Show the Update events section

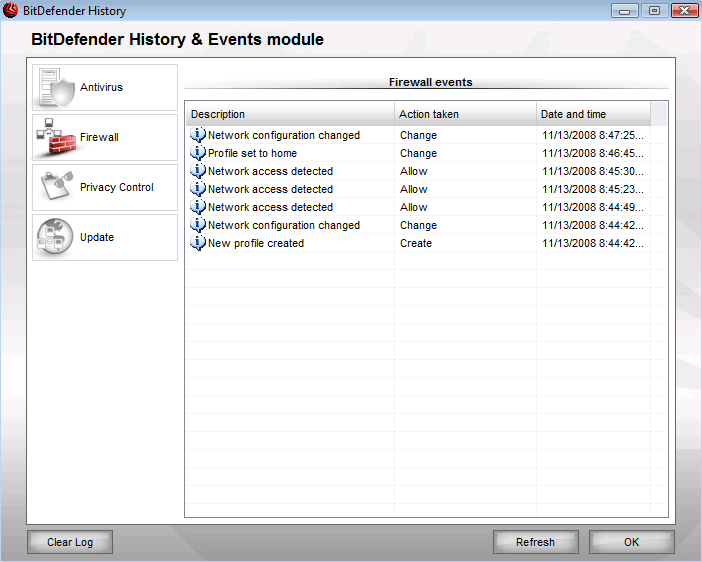pyautogui.click(x=105, y=237)
